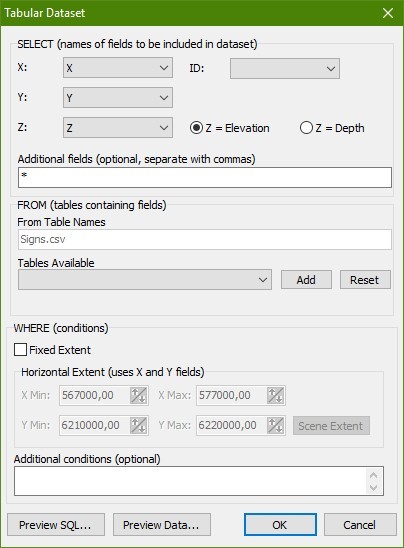Open the X field dropdown
The image size is (404, 548).
click(118, 68)
